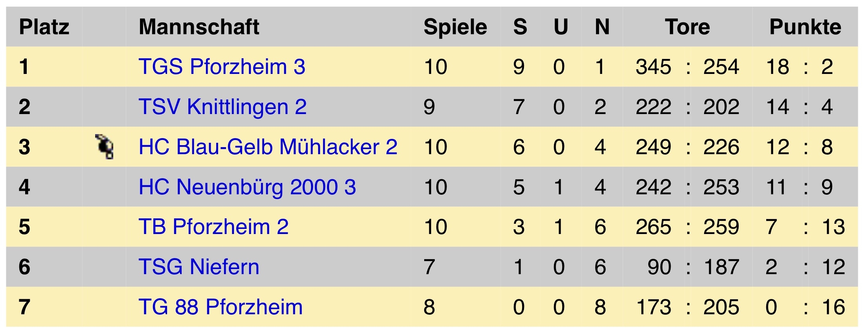Click the N losses column header
868x330 pixels.
(x=602, y=27)
